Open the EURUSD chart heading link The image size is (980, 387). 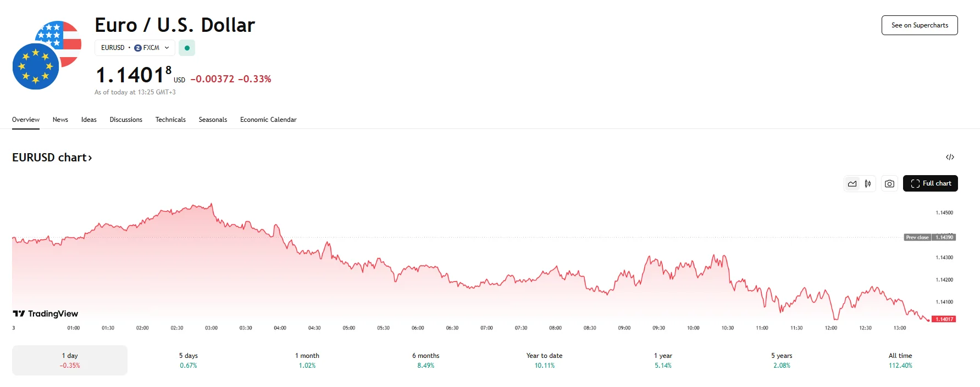52,158
